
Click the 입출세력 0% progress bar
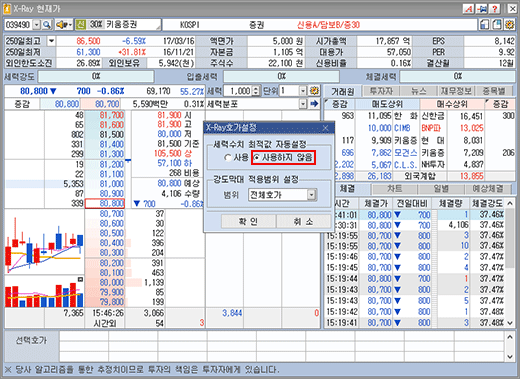pos(281,76)
